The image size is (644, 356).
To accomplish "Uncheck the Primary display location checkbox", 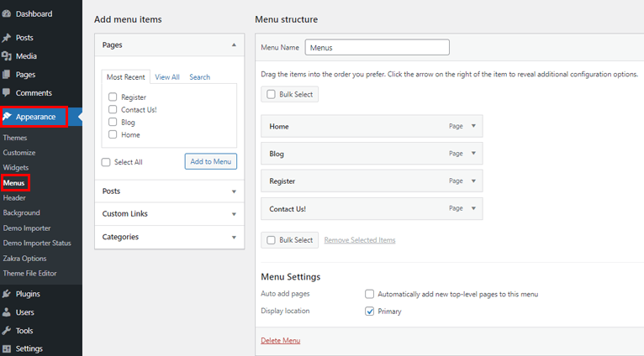I will [370, 311].
